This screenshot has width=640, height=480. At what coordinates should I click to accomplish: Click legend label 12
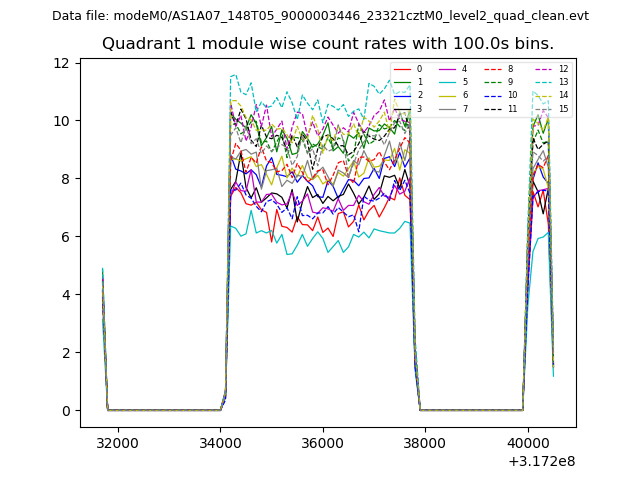tap(562, 69)
